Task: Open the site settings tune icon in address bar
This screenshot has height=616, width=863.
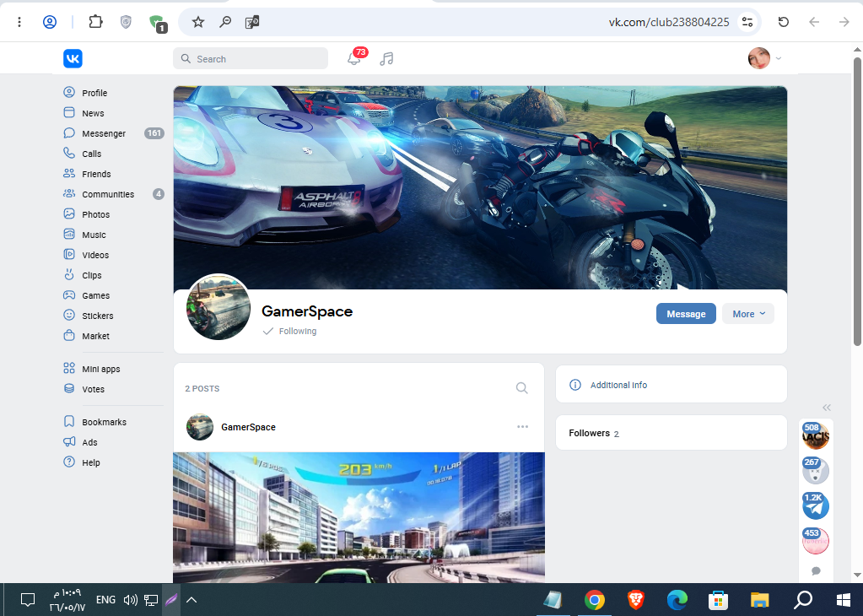Action: pyautogui.click(x=747, y=22)
